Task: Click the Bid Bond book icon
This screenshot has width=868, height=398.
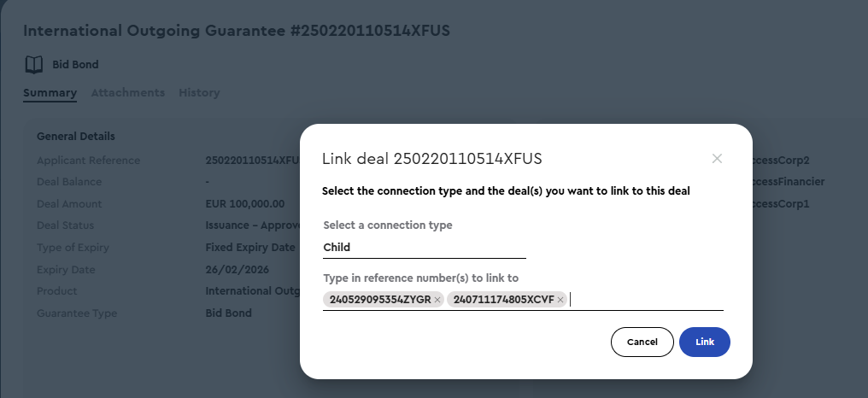Action: pyautogui.click(x=34, y=65)
